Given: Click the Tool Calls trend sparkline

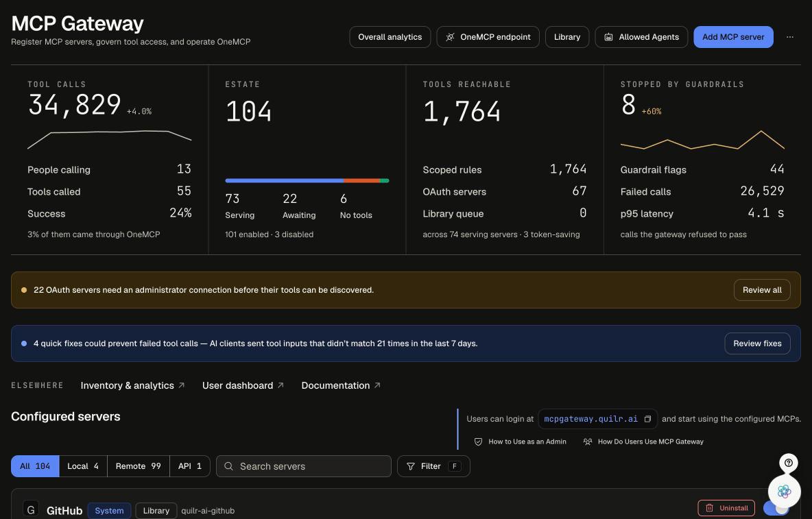Looking at the screenshot, I should (109, 139).
